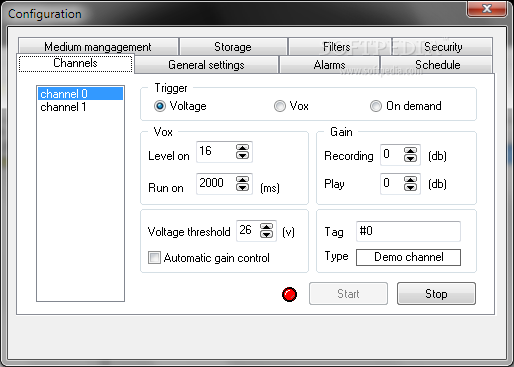Decrease the Voltage threshold value
Screen dimensions: 514x367
[266, 234]
